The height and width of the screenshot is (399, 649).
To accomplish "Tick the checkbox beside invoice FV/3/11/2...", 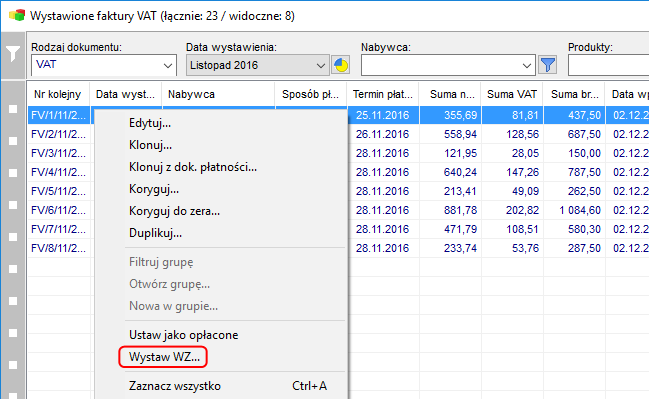I will 13,173.
